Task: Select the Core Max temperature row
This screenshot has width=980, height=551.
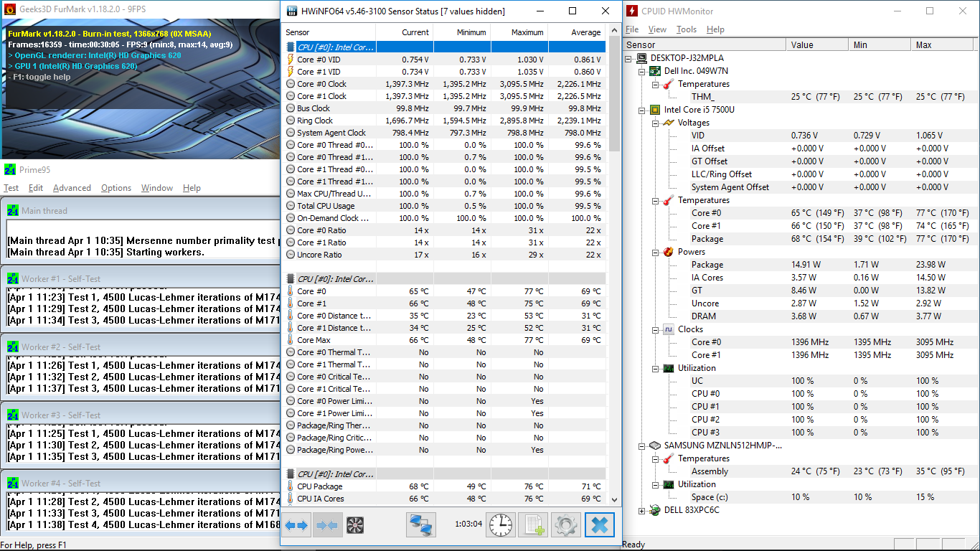Action: pyautogui.click(x=445, y=340)
